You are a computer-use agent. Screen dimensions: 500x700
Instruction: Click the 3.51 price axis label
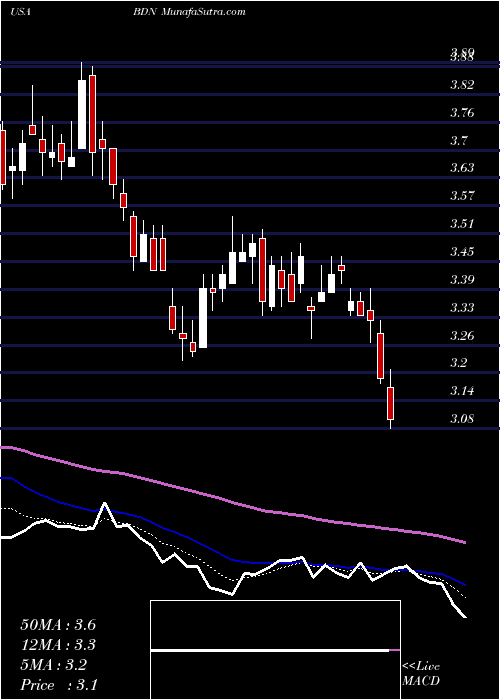tap(462, 224)
